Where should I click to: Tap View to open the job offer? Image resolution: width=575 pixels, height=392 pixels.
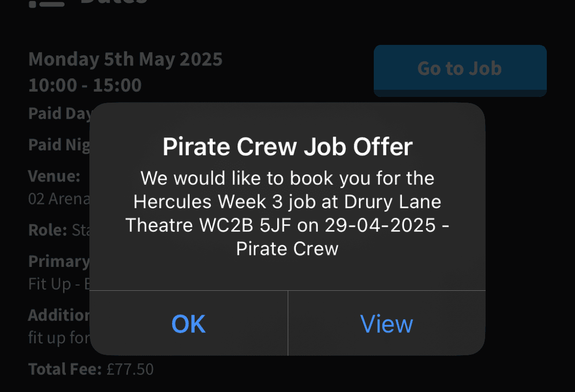click(x=386, y=324)
